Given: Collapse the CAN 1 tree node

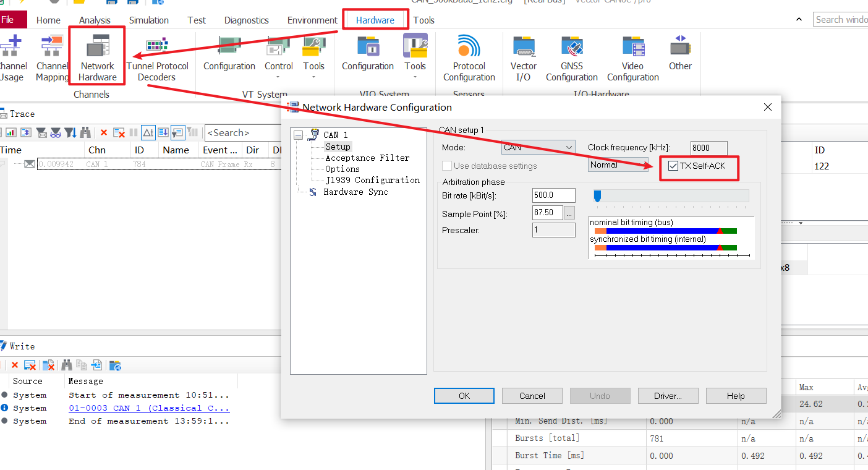Looking at the screenshot, I should pos(299,135).
